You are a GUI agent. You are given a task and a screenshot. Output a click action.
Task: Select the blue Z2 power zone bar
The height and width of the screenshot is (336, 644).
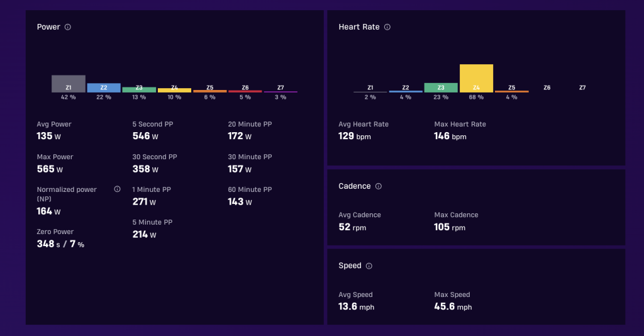tap(104, 88)
